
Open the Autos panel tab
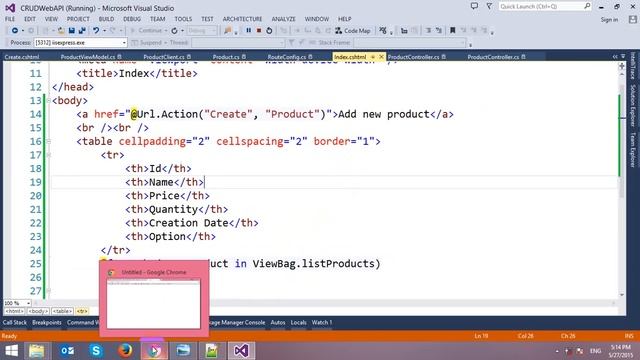(278, 322)
